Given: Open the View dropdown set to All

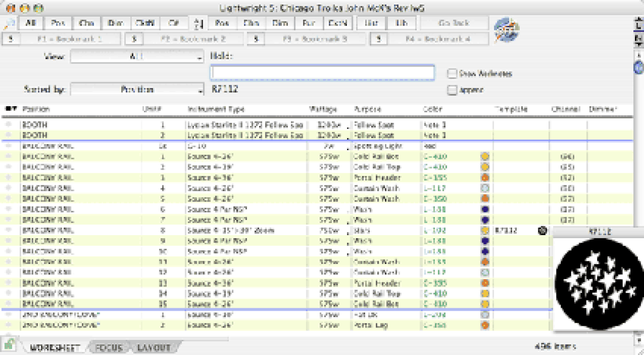Looking at the screenshot, I should tap(137, 57).
